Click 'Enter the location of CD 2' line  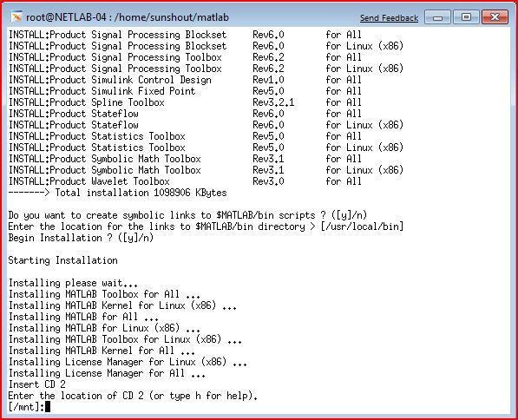tap(133, 396)
